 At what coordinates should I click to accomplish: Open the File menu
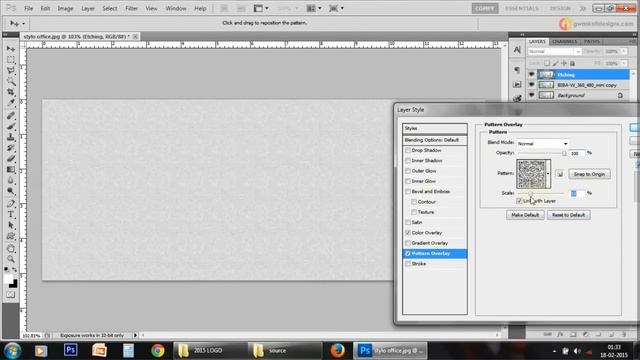29,8
